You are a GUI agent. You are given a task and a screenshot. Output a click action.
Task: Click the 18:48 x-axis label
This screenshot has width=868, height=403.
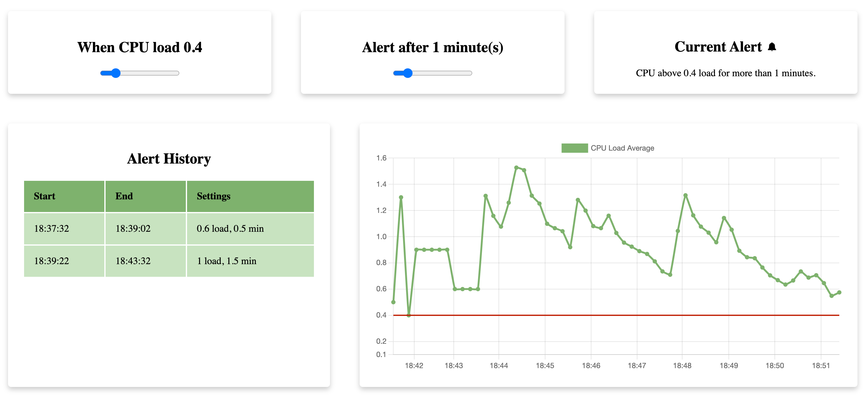pyautogui.click(x=682, y=366)
